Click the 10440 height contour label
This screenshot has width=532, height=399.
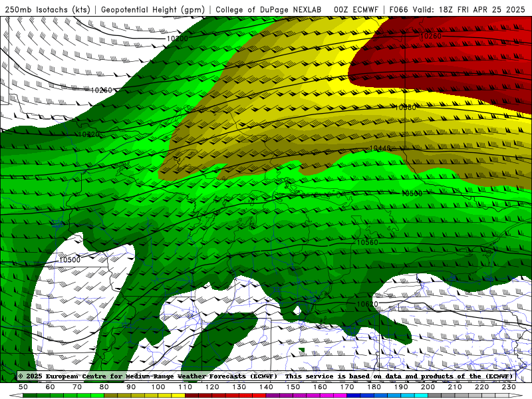380,148
